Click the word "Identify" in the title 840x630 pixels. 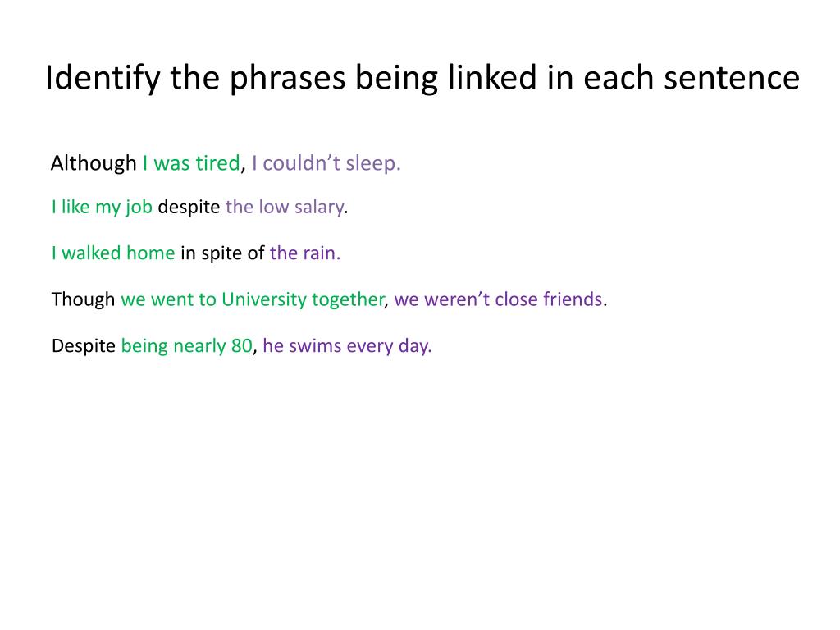pos(103,79)
